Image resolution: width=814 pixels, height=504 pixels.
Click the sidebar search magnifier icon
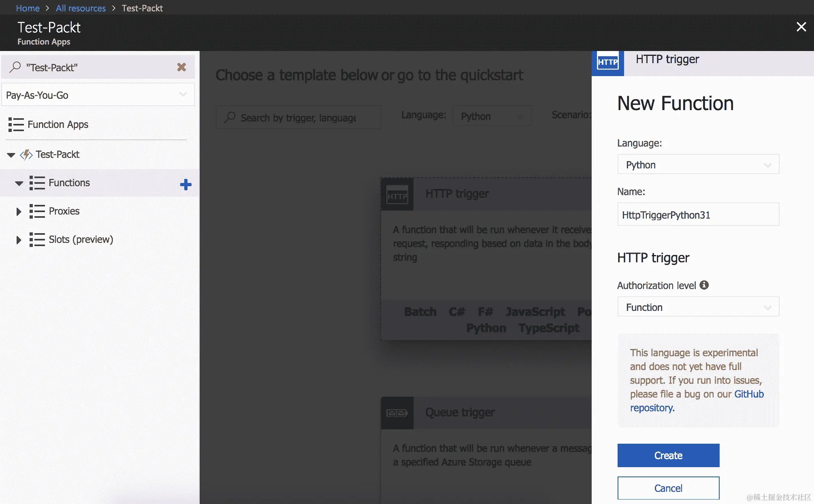(15, 67)
